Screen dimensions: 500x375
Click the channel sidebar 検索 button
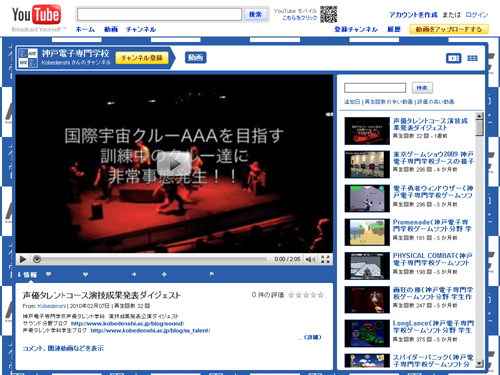tap(422, 88)
